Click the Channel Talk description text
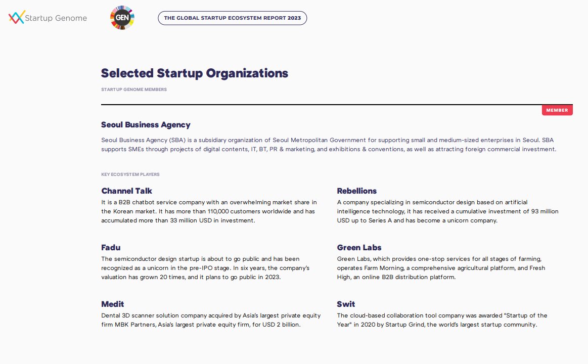Screen dimensions: 588x364 (209, 211)
